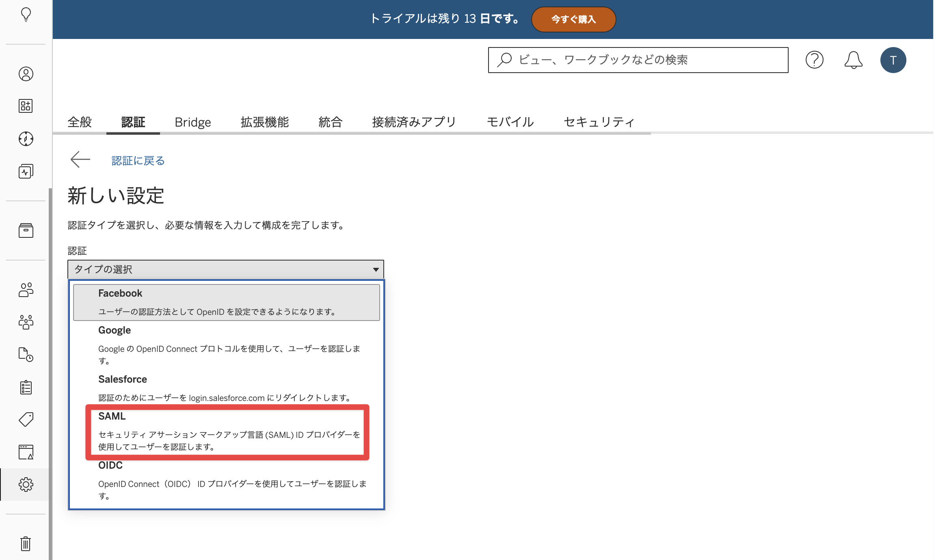The height and width of the screenshot is (560, 934).
Task: Click the help question mark icon
Action: tap(814, 60)
